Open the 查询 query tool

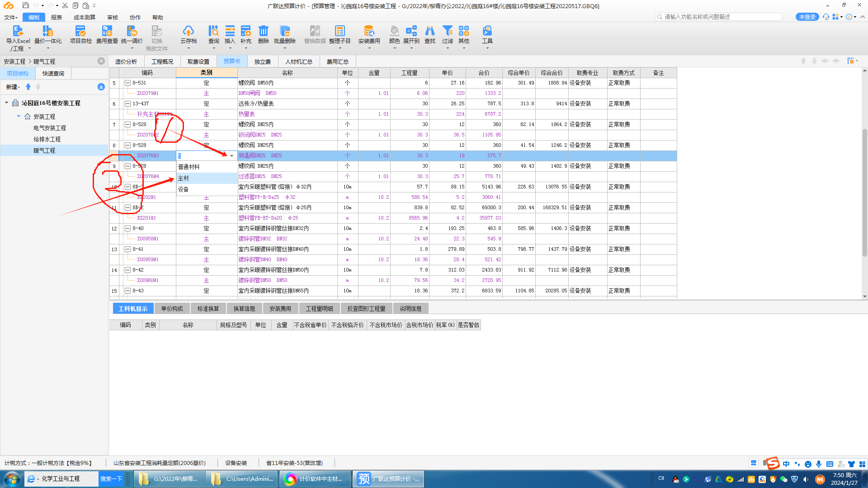(213, 35)
